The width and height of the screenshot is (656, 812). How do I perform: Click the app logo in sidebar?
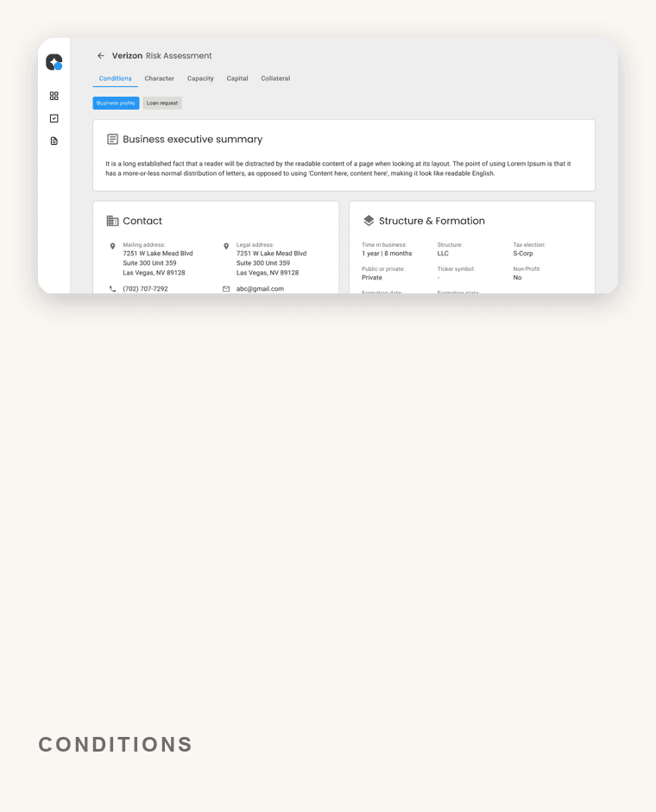click(54, 62)
